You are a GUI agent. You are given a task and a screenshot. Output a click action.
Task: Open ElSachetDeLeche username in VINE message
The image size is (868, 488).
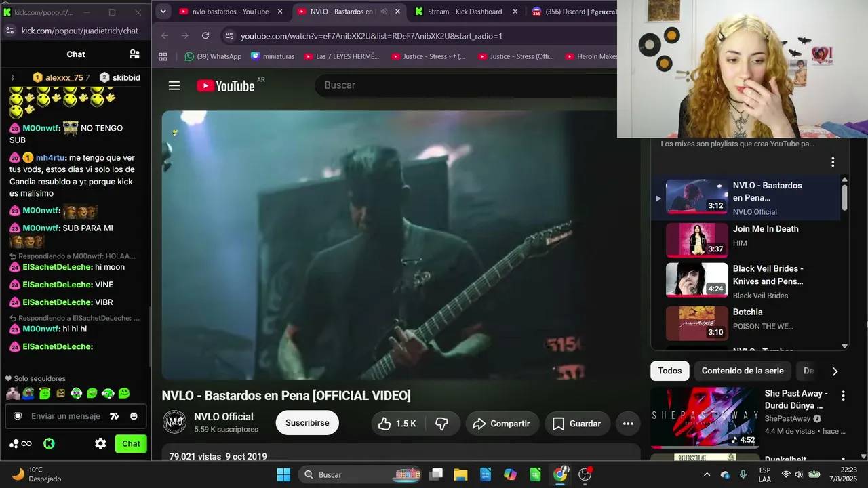56,285
